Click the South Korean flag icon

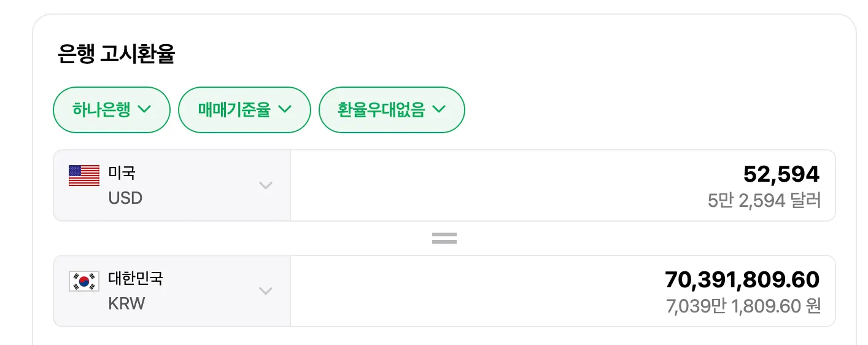84,281
